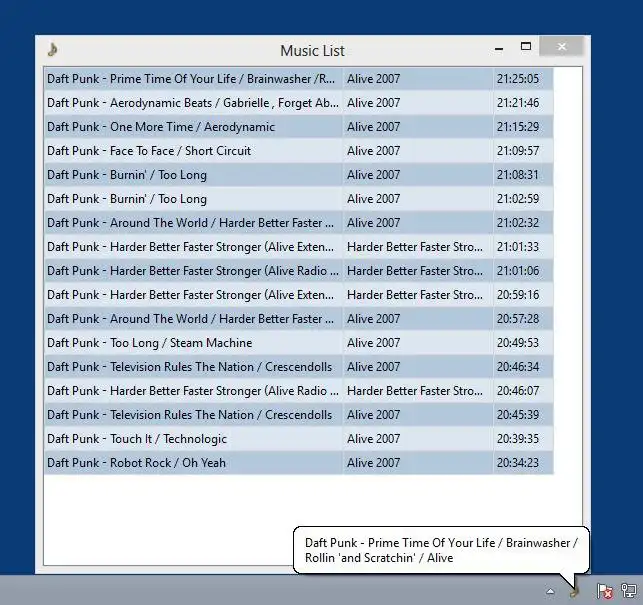Select the Prime Time Of Your Life track title
This screenshot has height=605, width=643.
[191, 79]
